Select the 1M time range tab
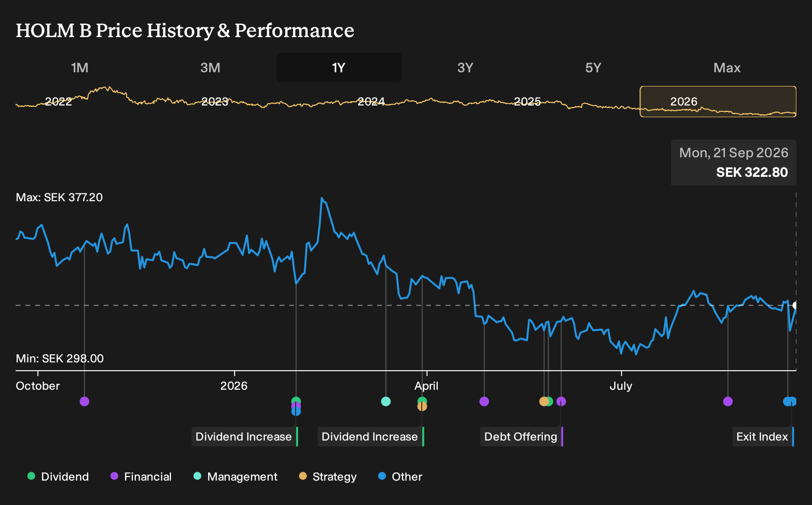Image resolution: width=812 pixels, height=505 pixels. [80, 67]
